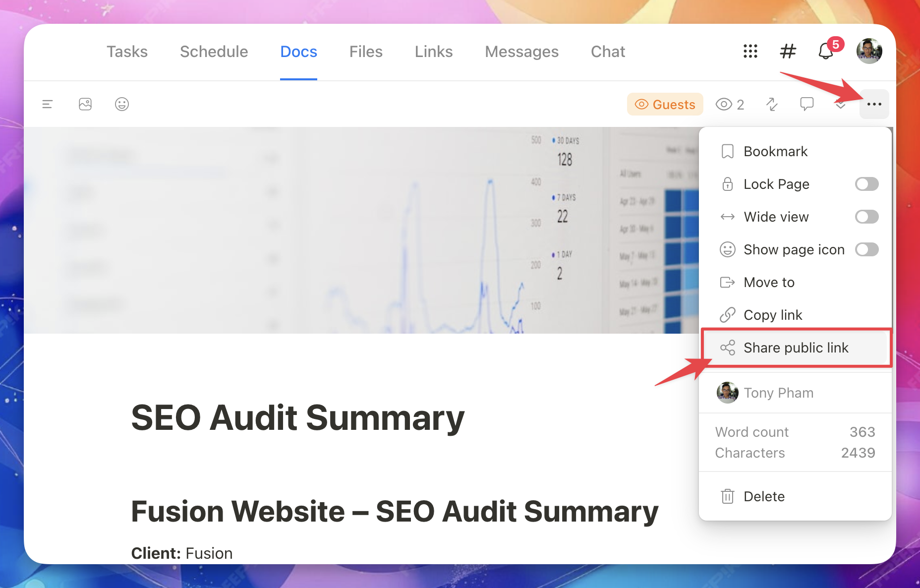Click the add cover image icon

[85, 104]
